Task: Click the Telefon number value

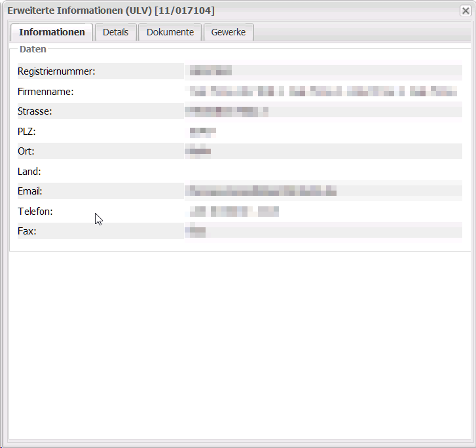Action: (x=234, y=212)
